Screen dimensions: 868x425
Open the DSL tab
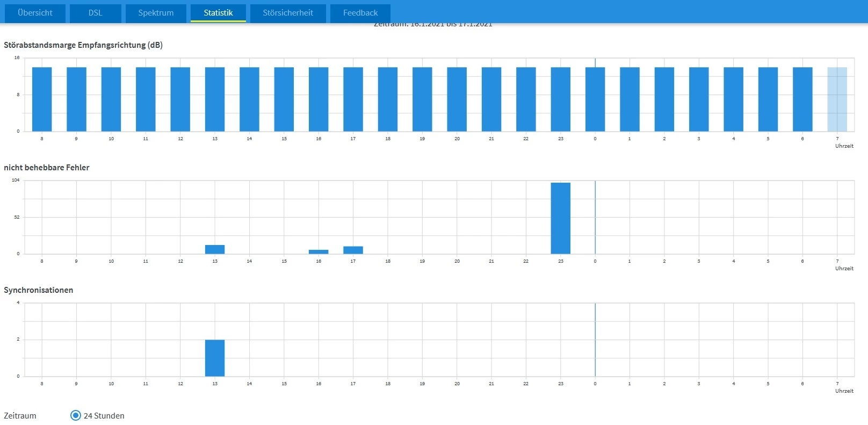(95, 13)
